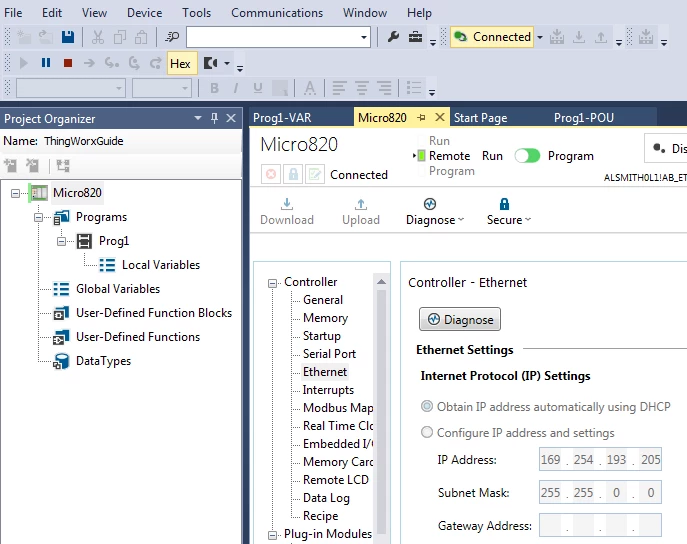Screen dimensions: 687x544
Task: Toggle the Run/Program mode switch
Action: coord(527,156)
